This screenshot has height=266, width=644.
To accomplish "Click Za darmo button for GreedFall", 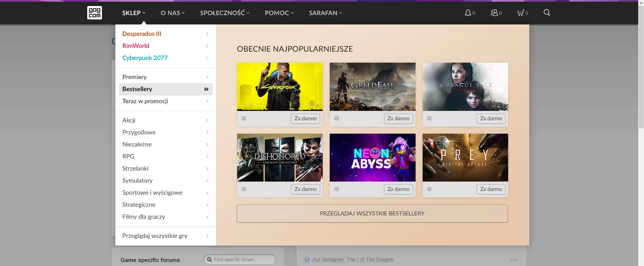I will (x=398, y=119).
